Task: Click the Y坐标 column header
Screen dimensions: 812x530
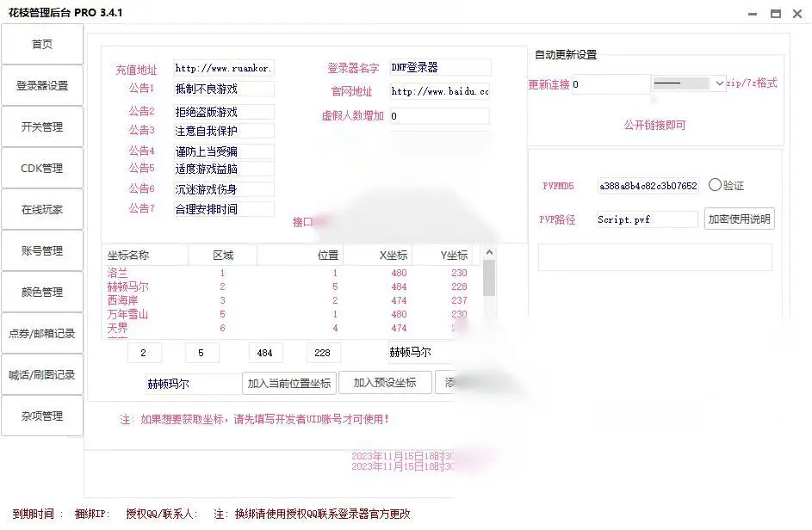Action: pos(442,256)
